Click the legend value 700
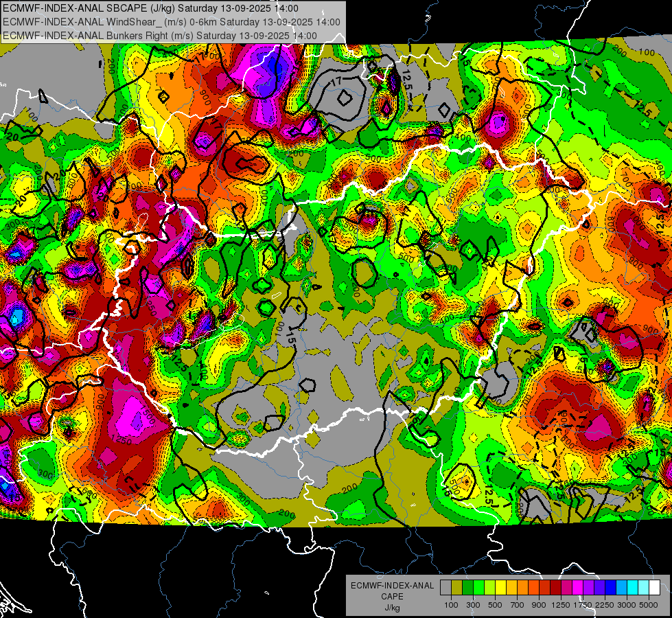The width and height of the screenshot is (672, 618). 518,605
